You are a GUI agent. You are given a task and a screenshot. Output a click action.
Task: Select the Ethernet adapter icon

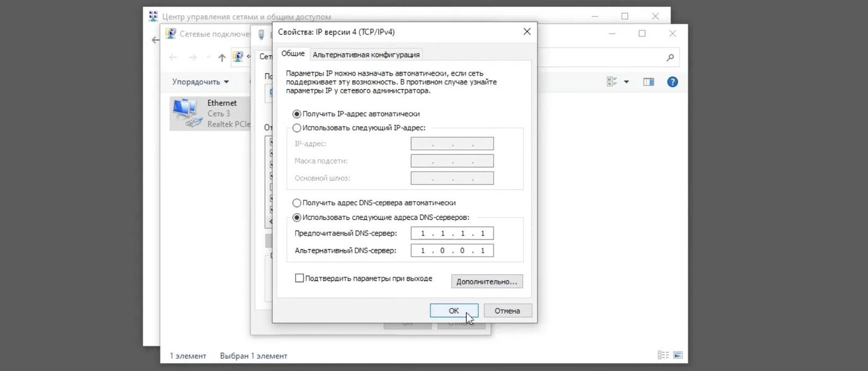[187, 113]
